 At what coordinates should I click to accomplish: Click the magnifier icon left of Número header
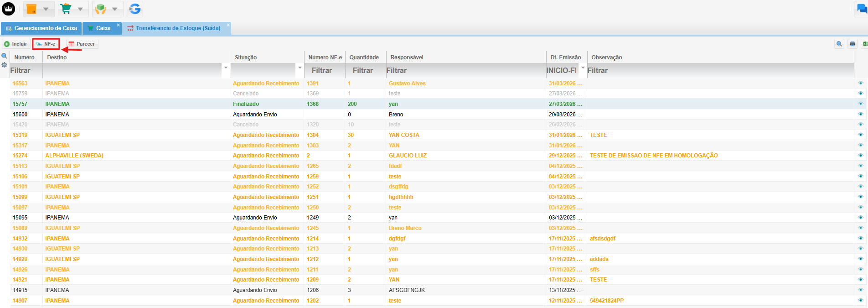[5, 56]
